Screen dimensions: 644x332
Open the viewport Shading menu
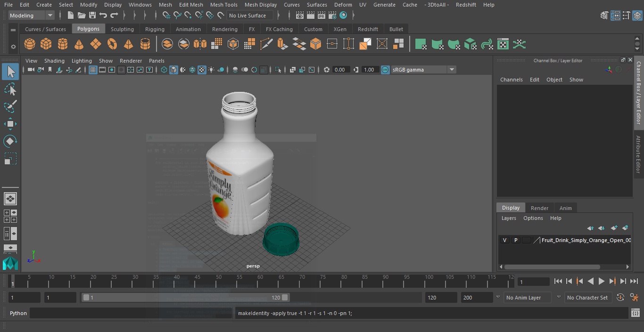[x=54, y=61]
